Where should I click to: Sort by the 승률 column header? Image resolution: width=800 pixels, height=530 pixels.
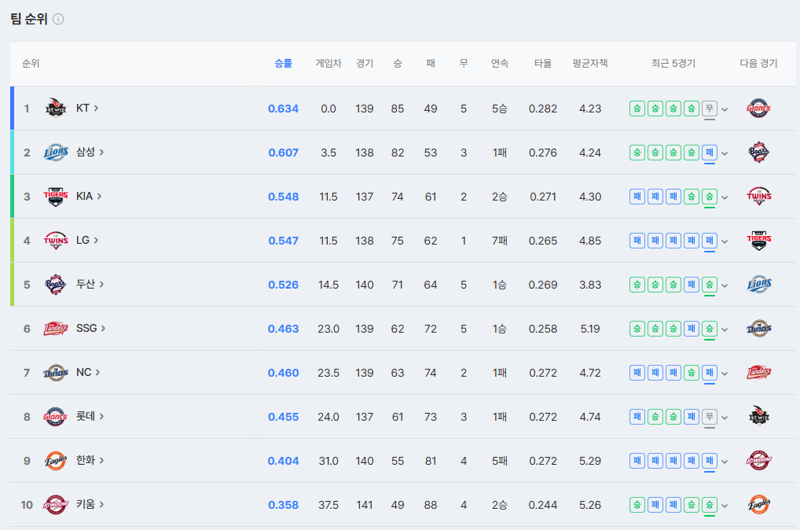pyautogui.click(x=283, y=63)
